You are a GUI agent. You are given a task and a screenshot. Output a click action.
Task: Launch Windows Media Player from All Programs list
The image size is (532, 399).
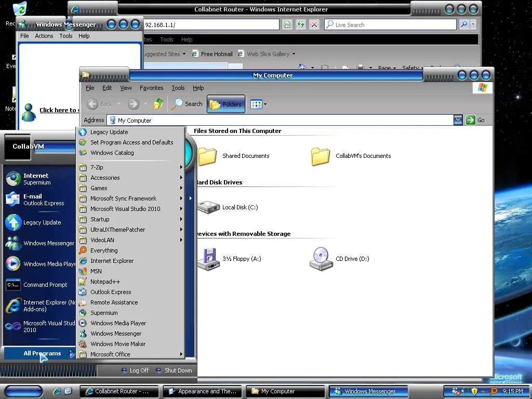pos(131,323)
